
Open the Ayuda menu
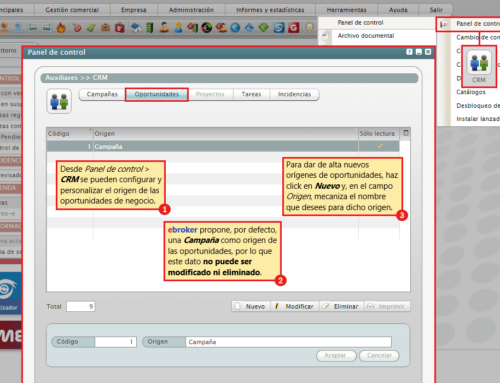coord(398,10)
